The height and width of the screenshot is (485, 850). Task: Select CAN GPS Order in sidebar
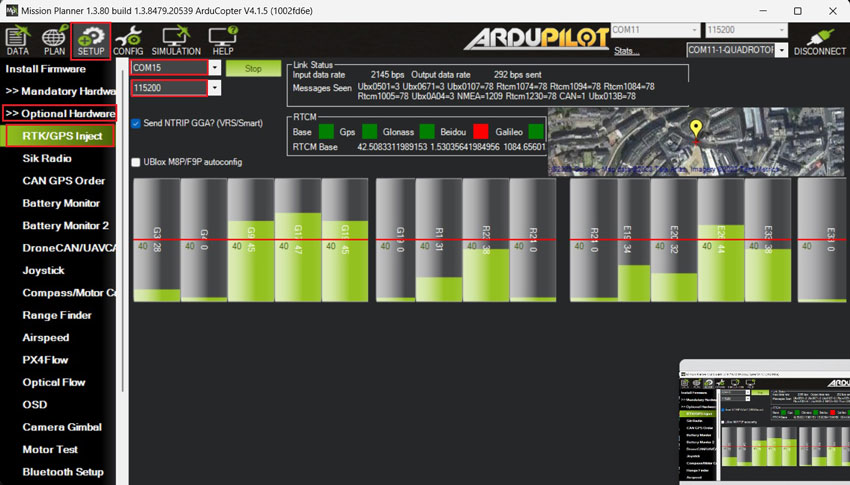click(x=64, y=181)
